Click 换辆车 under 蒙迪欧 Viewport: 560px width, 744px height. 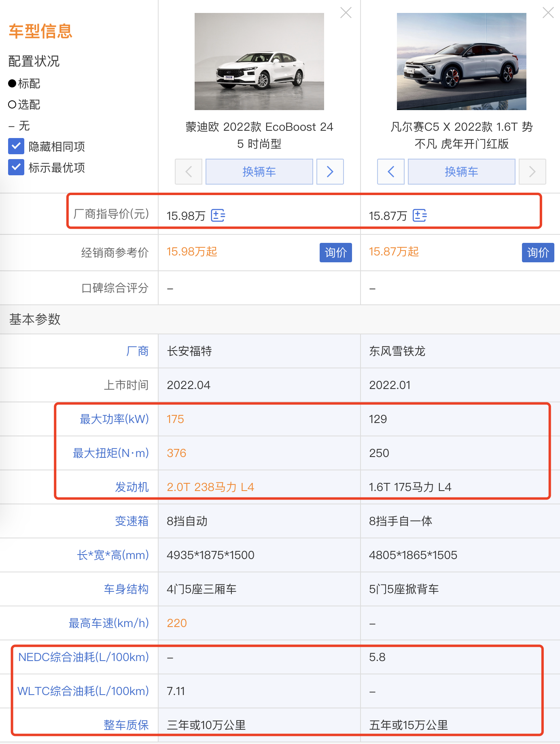pyautogui.click(x=259, y=172)
